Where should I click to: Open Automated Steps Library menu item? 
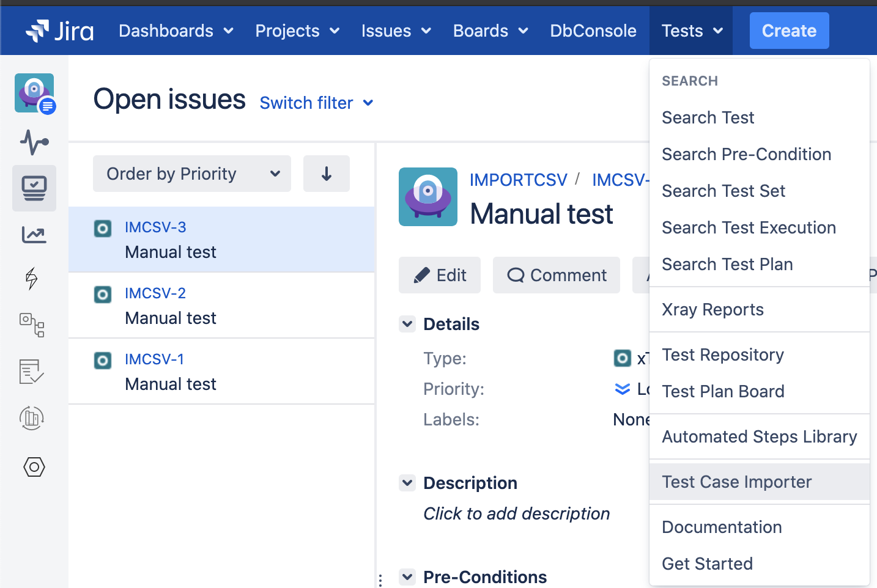point(760,436)
